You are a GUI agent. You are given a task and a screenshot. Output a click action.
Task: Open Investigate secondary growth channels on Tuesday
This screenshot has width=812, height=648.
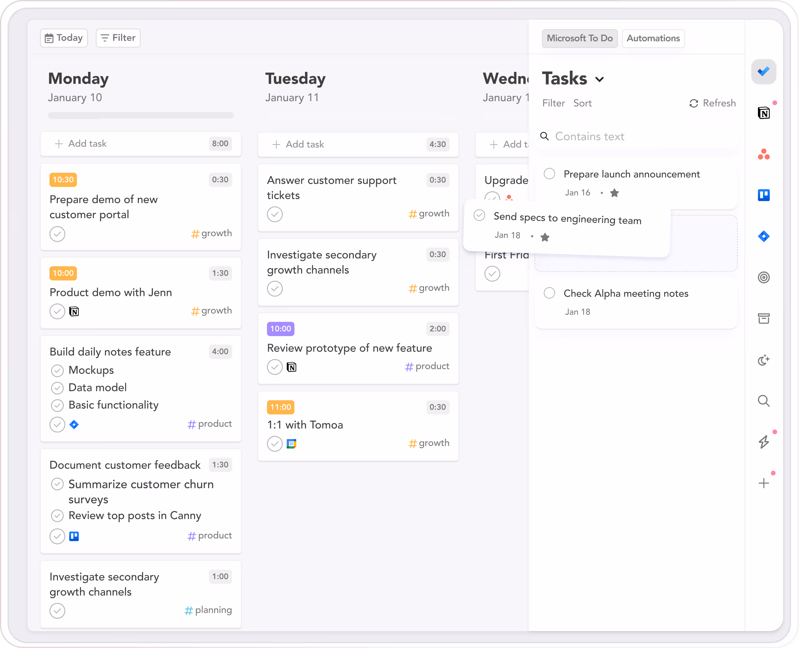point(358,272)
